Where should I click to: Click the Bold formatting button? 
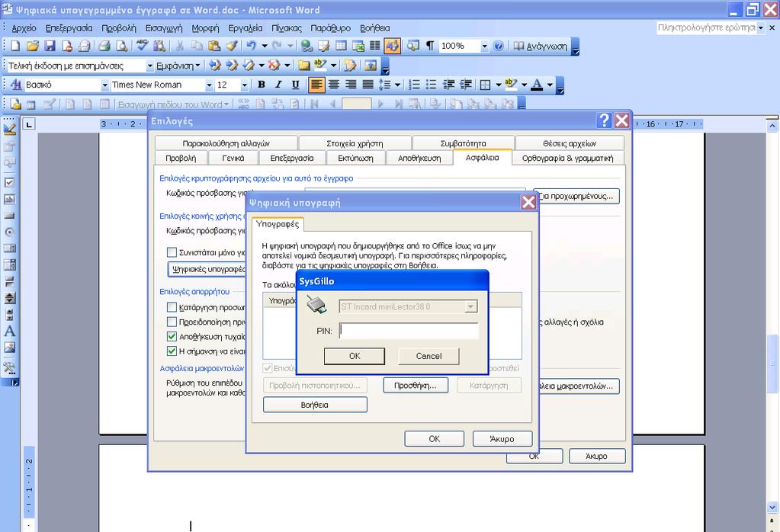(262, 85)
